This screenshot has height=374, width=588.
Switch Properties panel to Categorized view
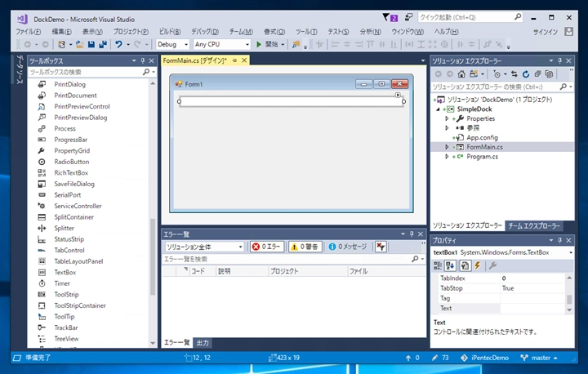pos(438,265)
